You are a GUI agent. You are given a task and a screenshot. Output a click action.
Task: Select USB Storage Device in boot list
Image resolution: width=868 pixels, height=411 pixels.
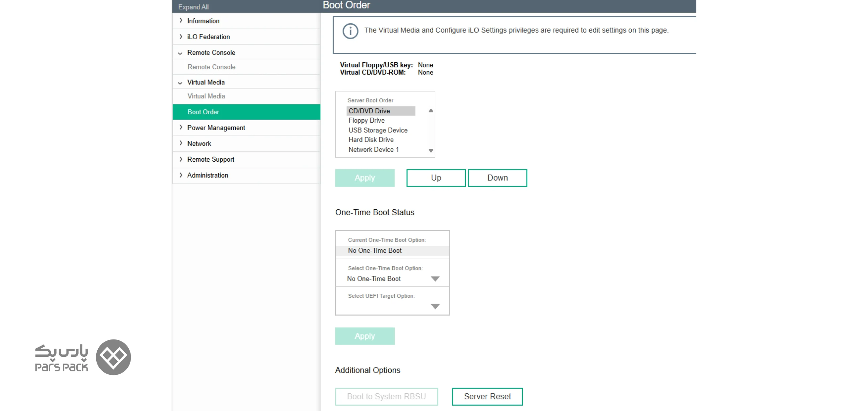click(x=378, y=130)
